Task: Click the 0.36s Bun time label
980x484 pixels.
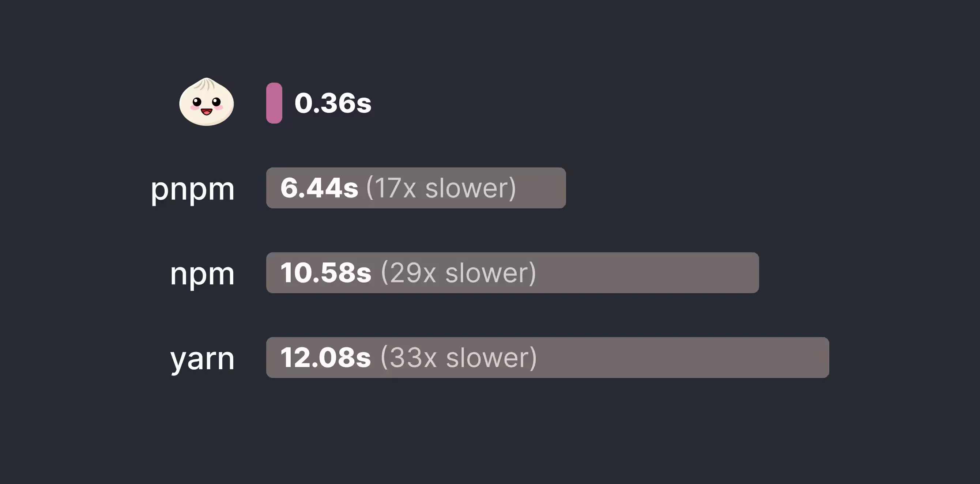Action: [x=333, y=103]
